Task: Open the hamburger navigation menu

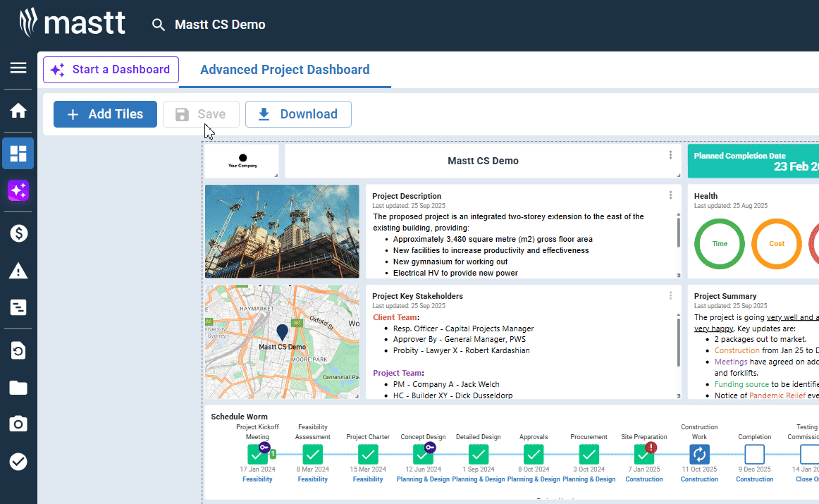Action: (x=18, y=68)
